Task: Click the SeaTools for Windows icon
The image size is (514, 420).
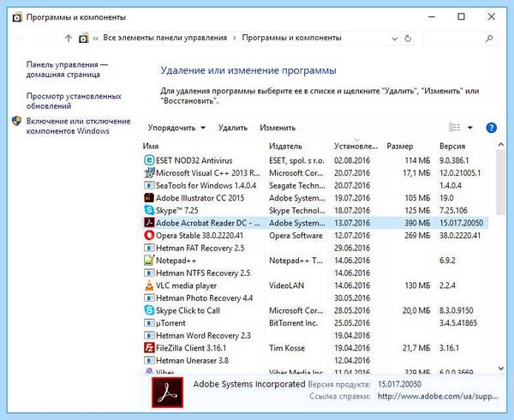Action: pos(149,186)
